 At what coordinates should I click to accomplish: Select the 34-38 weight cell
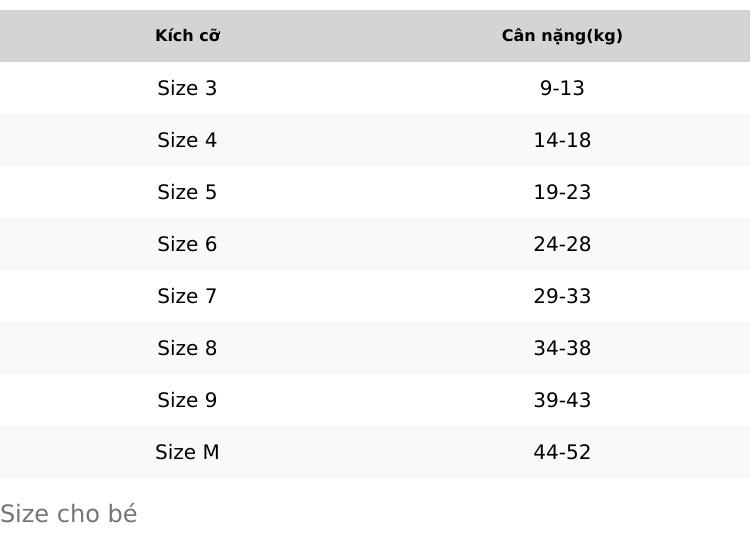[562, 348]
